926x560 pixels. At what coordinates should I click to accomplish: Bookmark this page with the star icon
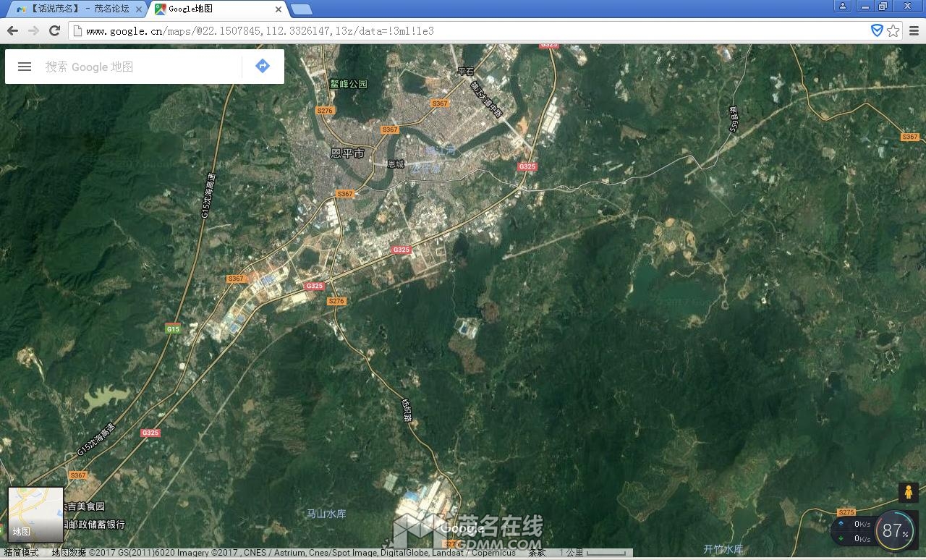[x=893, y=30]
